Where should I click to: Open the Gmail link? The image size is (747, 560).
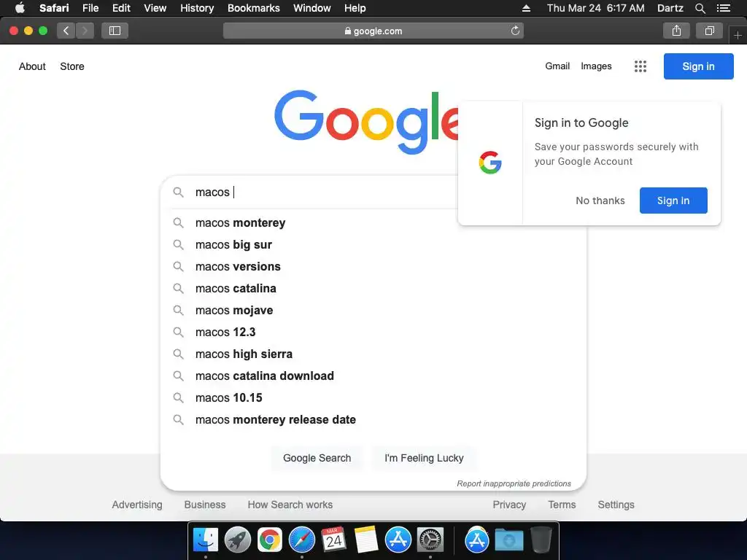[557, 66]
